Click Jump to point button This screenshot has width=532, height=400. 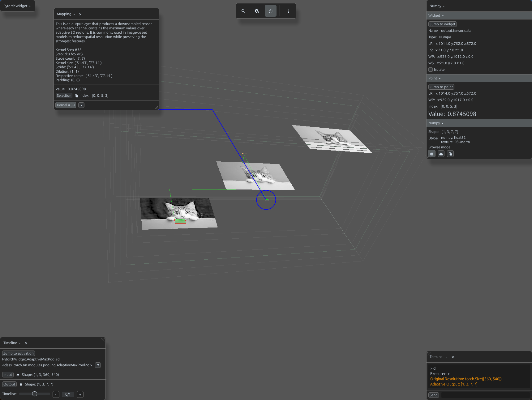(441, 87)
